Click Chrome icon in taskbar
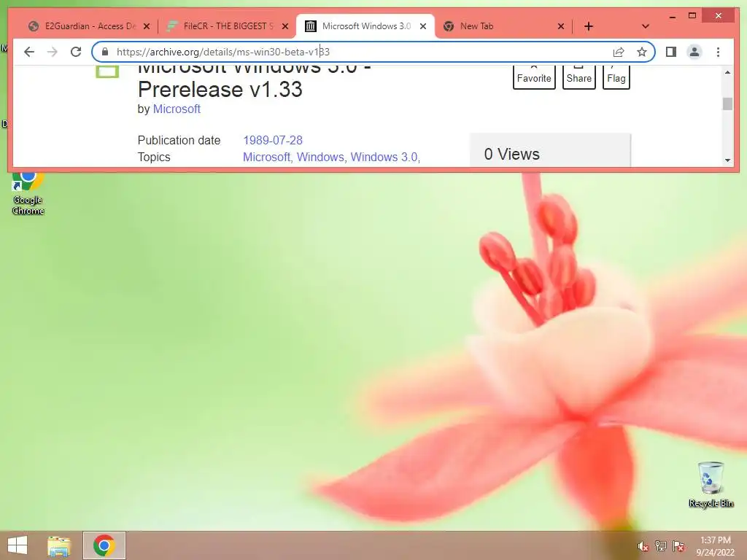This screenshot has height=560, width=747. pos(104,545)
